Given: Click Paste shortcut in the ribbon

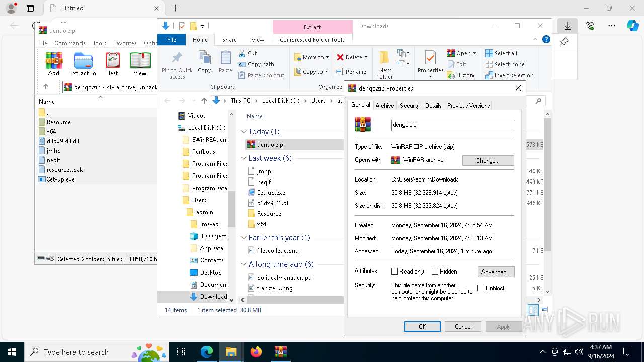Looking at the screenshot, I should 262,75.
